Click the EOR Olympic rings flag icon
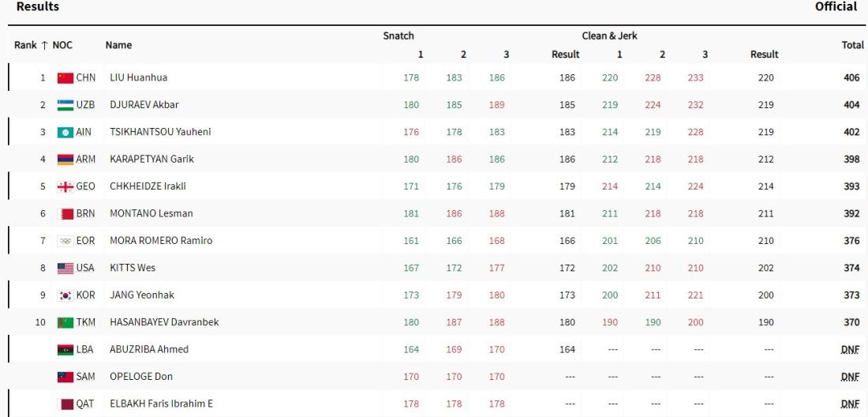The image size is (868, 417). coord(65,241)
